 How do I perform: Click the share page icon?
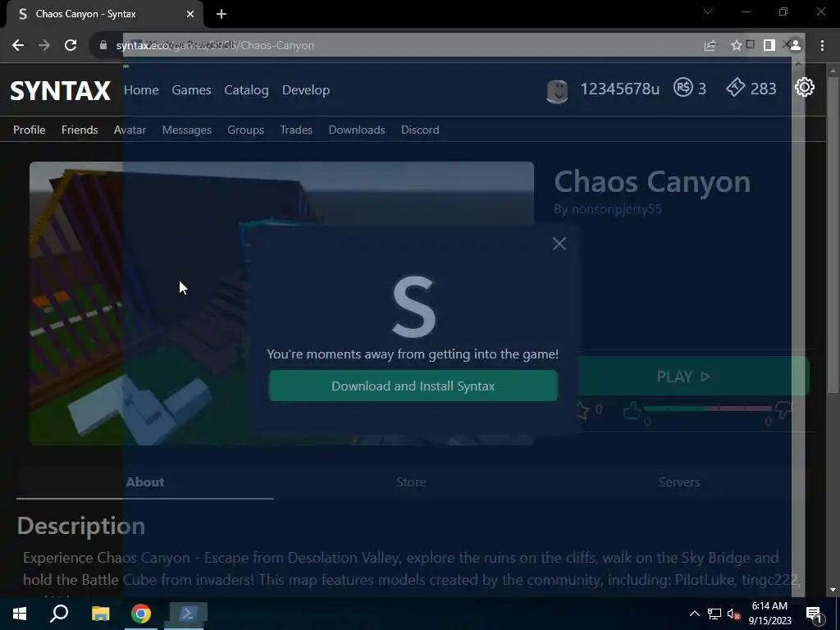point(710,46)
